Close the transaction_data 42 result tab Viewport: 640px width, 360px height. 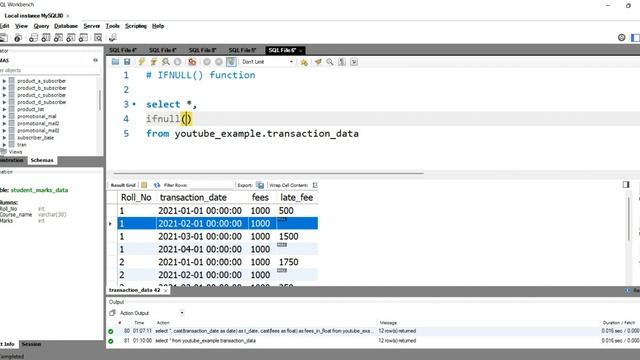165,290
